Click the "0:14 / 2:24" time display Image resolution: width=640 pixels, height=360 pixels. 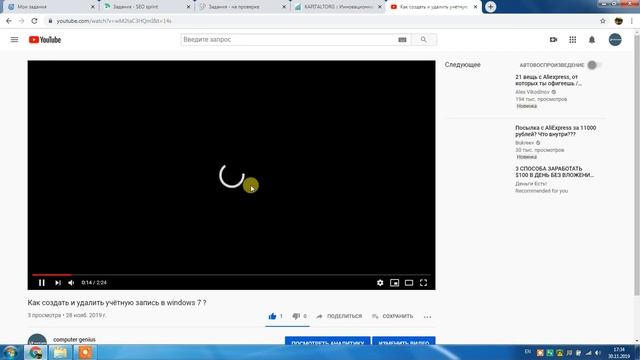pyautogui.click(x=94, y=282)
